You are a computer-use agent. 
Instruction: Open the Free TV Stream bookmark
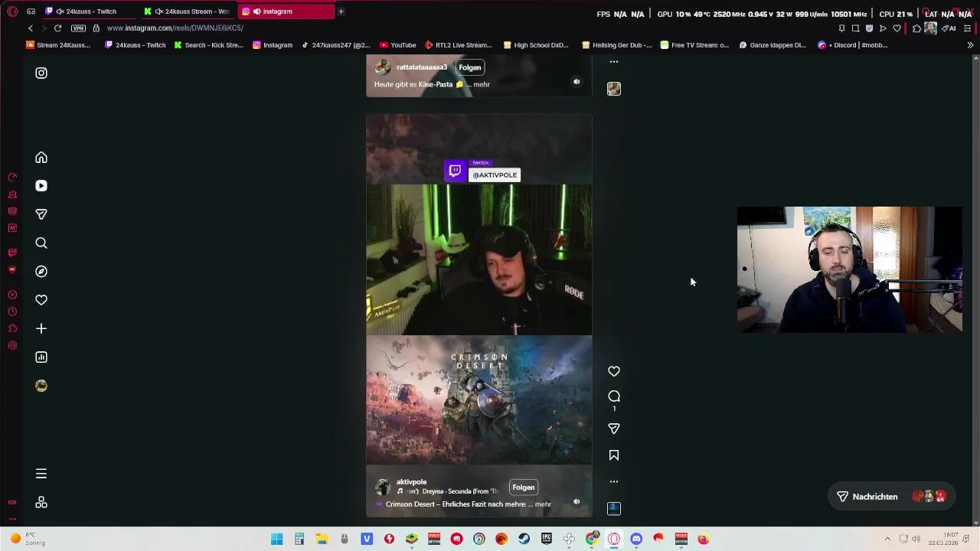pyautogui.click(x=694, y=45)
